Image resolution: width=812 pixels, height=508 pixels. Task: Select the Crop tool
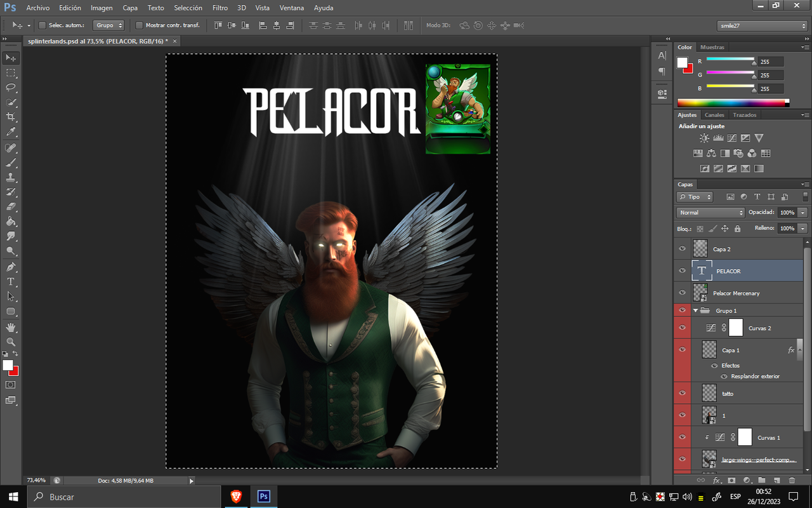pos(11,117)
